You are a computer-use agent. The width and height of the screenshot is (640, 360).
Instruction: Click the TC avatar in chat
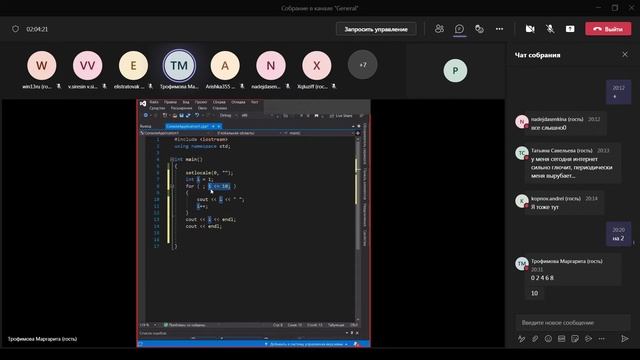pyautogui.click(x=522, y=153)
